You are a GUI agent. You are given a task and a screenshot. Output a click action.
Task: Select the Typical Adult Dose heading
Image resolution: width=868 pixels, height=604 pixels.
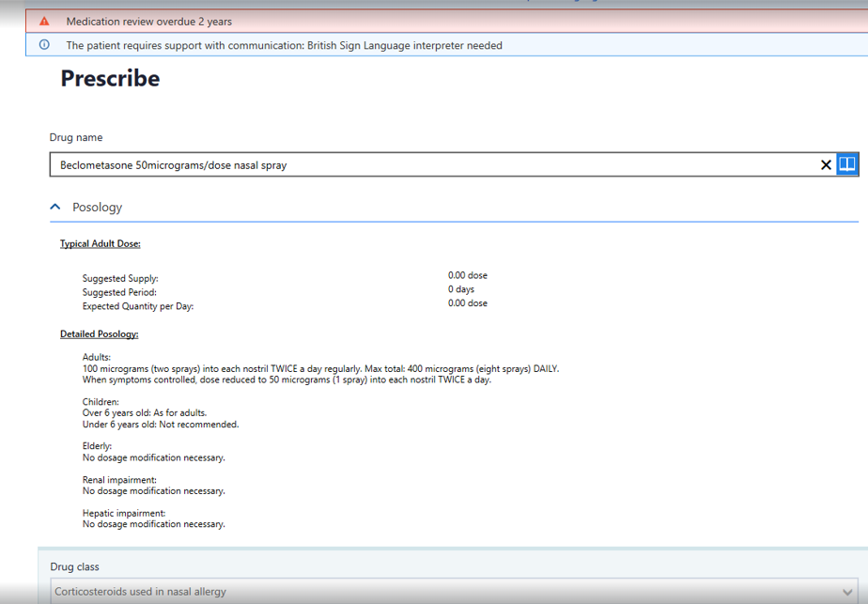[101, 243]
